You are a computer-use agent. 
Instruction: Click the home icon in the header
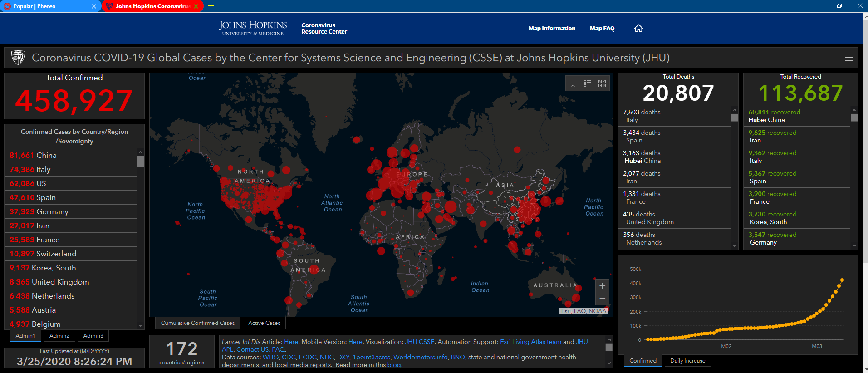[638, 29]
